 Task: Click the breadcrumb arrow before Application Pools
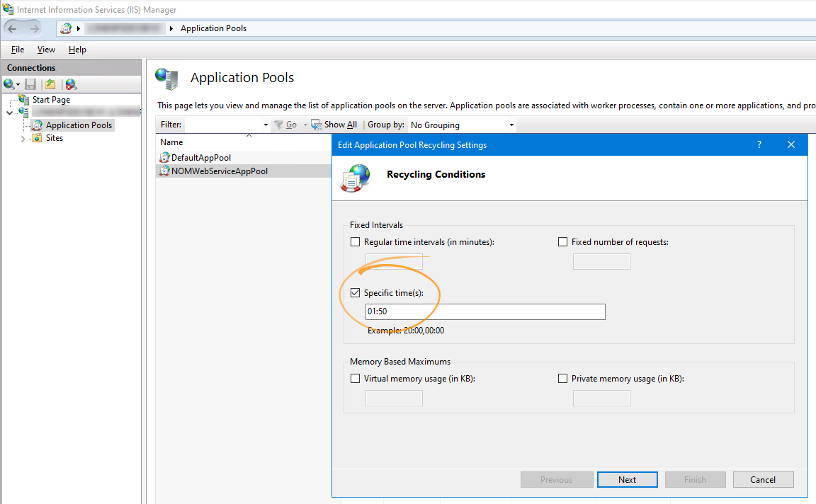(x=171, y=28)
